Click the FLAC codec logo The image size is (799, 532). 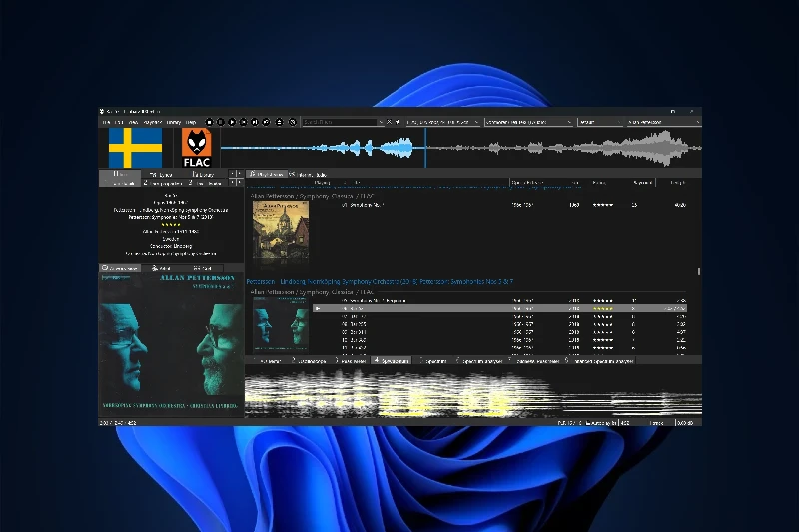[x=195, y=149]
